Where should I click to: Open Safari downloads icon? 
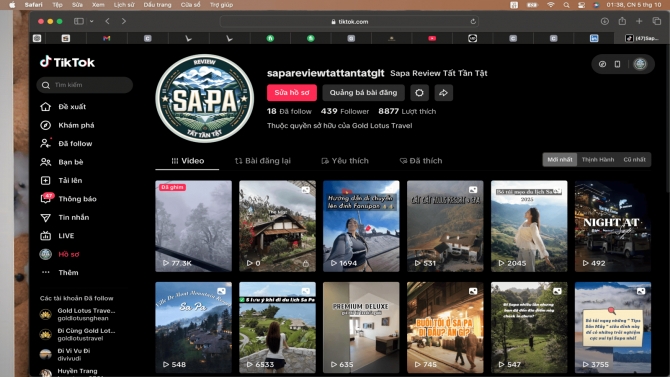[x=605, y=21]
